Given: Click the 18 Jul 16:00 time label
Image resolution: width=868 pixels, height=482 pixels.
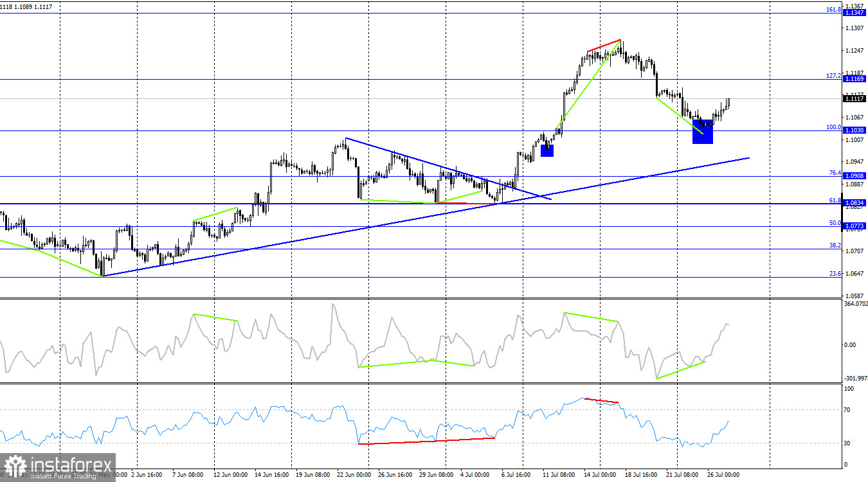Looking at the screenshot, I should 642,476.
